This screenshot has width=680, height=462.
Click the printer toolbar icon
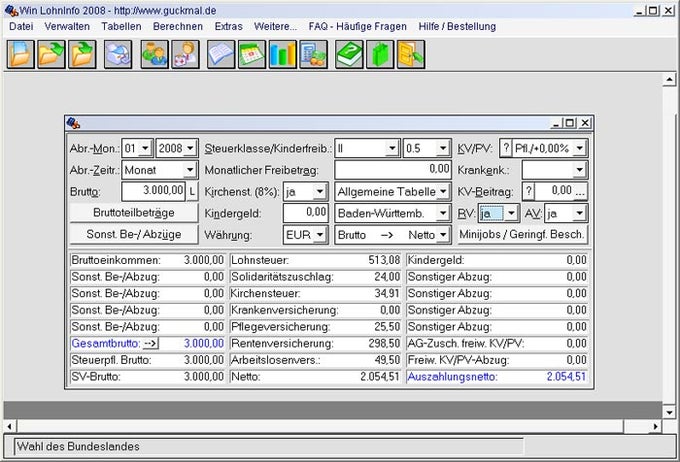[118, 54]
